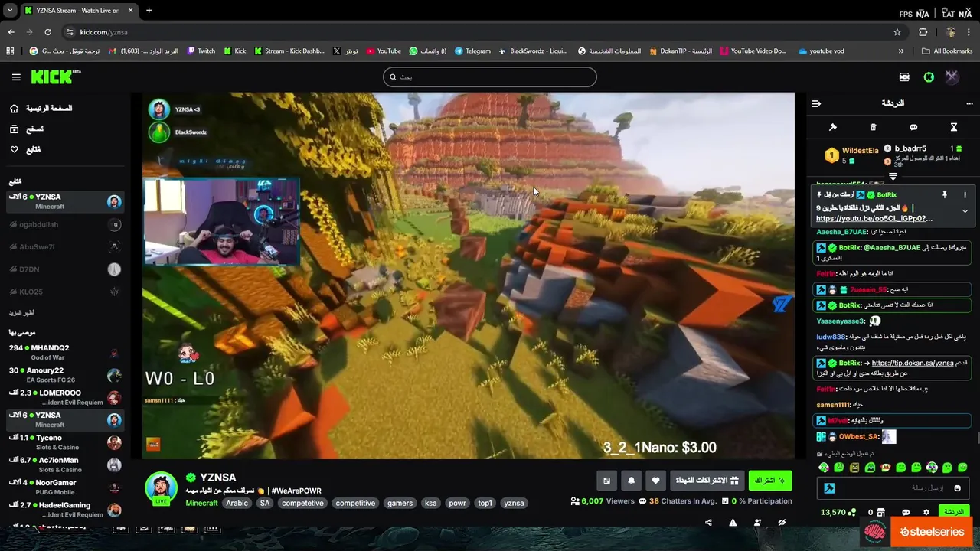Click the powr tag

457,504
